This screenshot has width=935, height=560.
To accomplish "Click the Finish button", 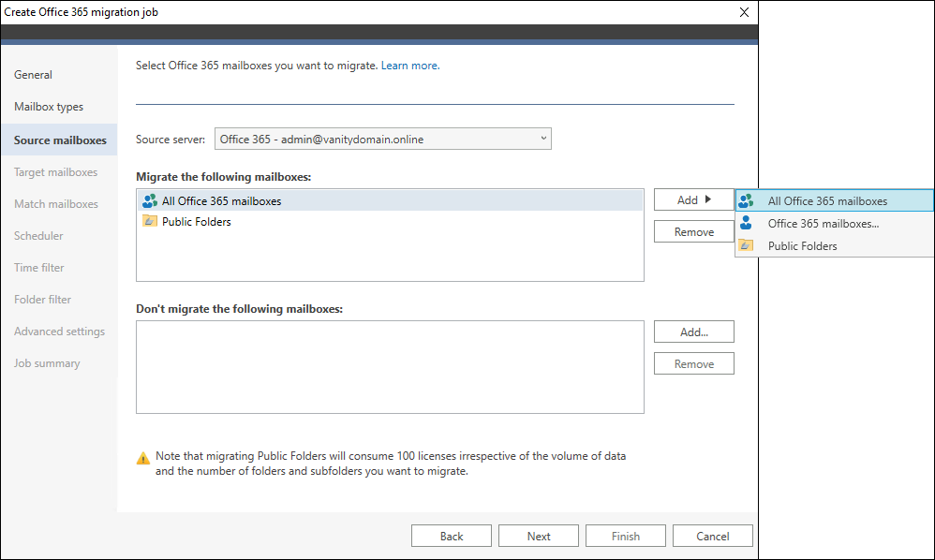I will (x=626, y=536).
